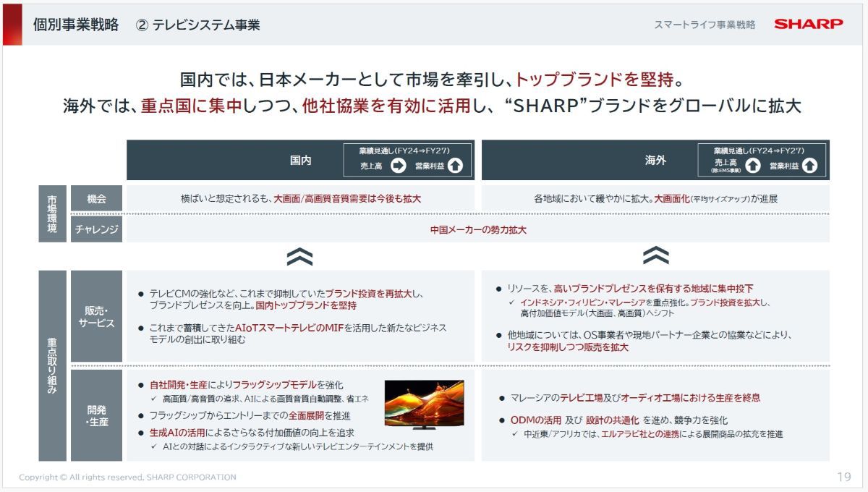Click the domestic sales right-arrow icon
The width and height of the screenshot is (868, 492).
click(399, 166)
